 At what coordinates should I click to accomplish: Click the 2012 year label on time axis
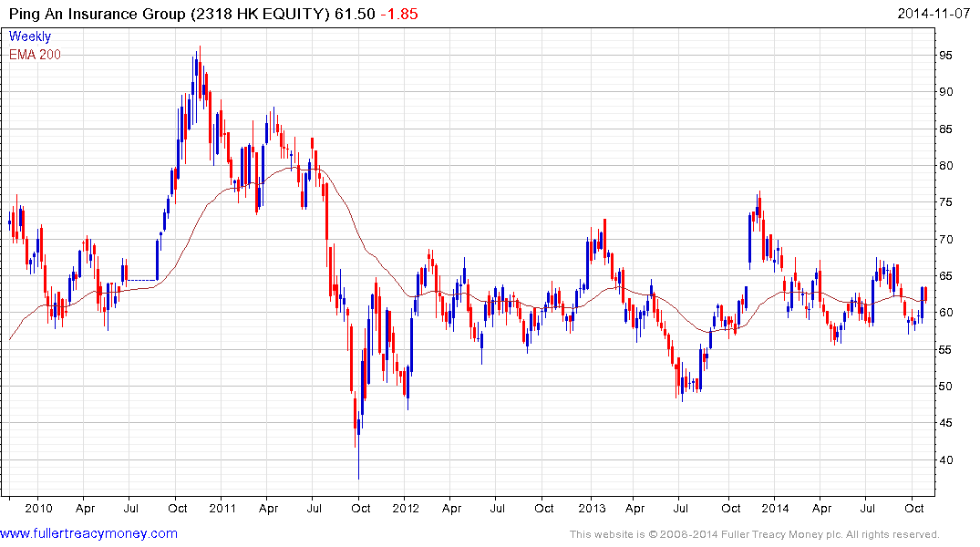pyautogui.click(x=406, y=508)
